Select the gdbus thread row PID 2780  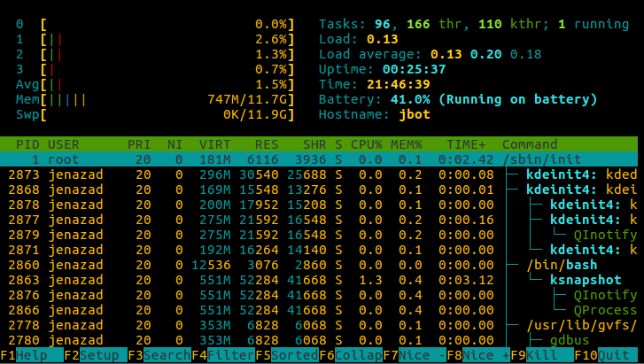coord(319,340)
